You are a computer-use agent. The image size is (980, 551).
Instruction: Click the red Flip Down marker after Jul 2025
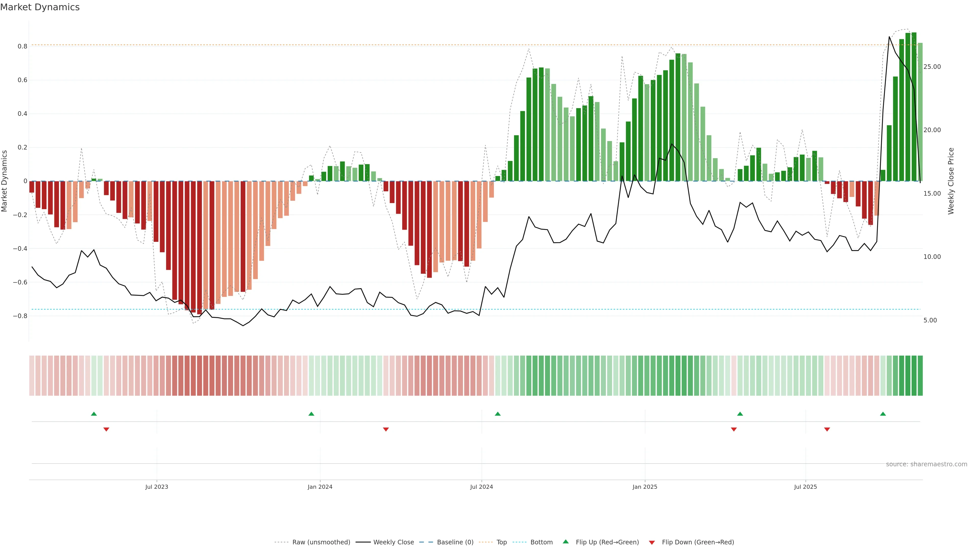[x=827, y=429]
